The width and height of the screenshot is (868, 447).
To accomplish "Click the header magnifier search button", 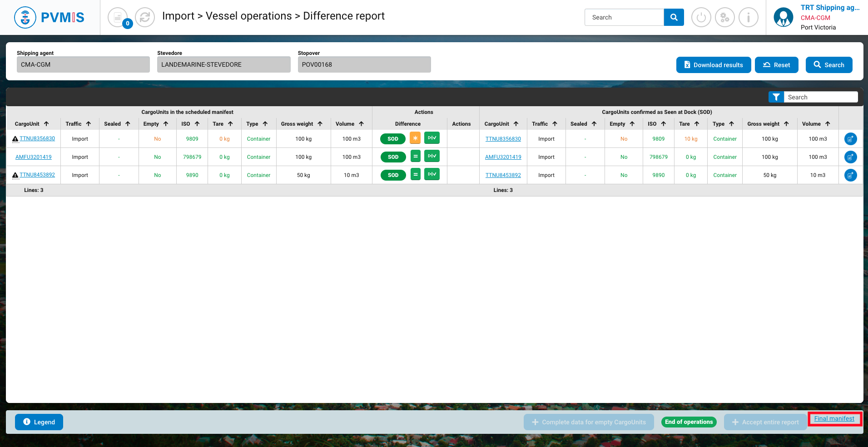I will pos(674,17).
